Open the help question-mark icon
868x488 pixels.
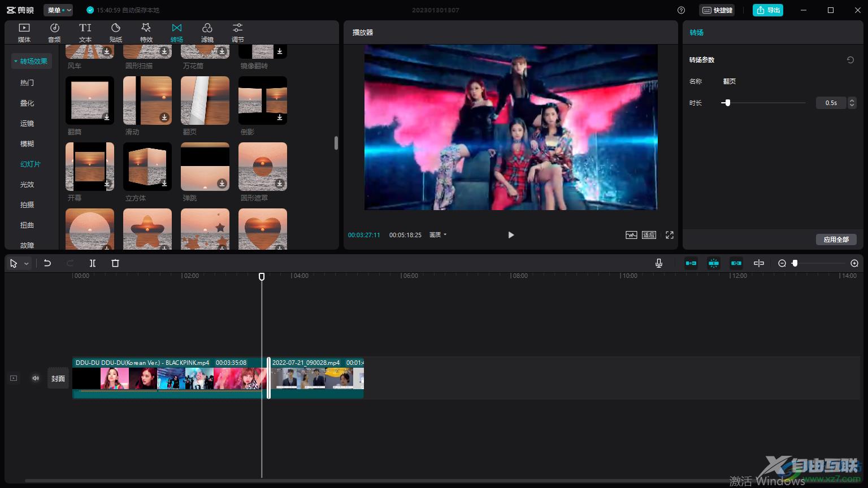[x=681, y=10]
